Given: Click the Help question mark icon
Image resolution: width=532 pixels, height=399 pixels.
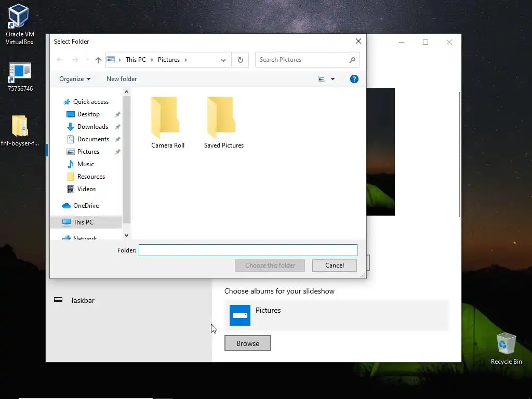Looking at the screenshot, I should tap(354, 79).
